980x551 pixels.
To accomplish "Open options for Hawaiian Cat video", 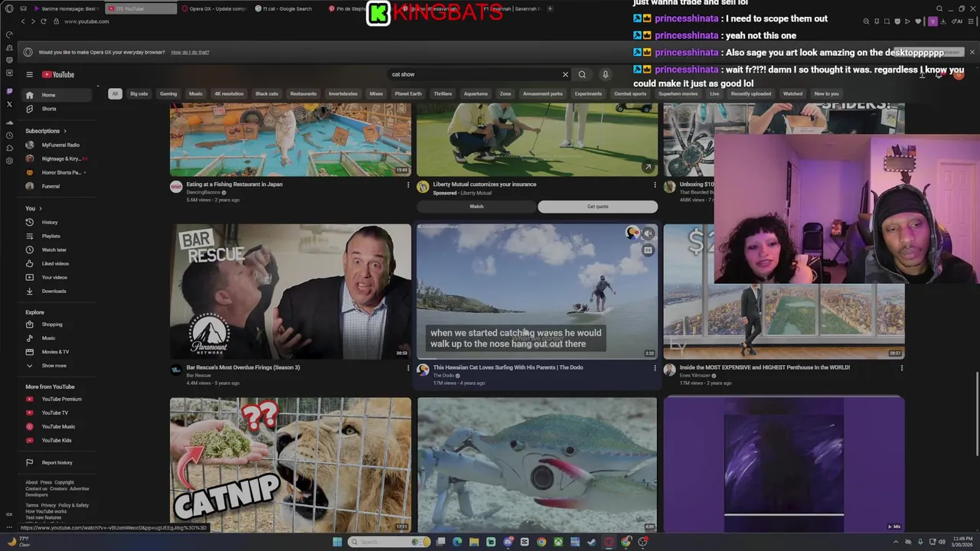I will click(655, 368).
